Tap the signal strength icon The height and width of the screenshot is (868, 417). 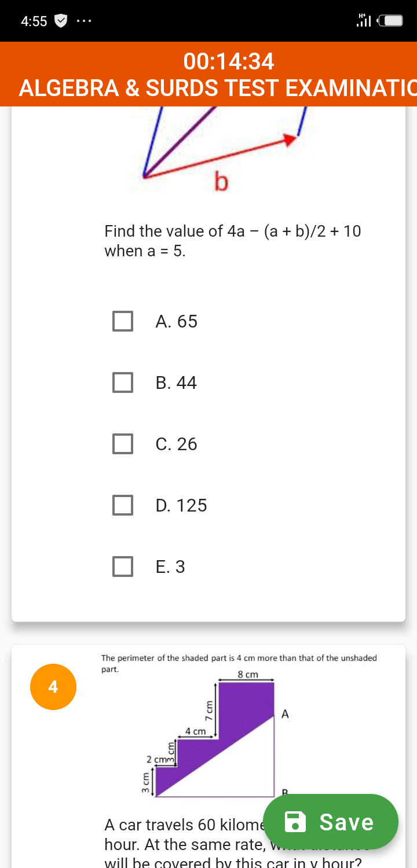[364, 21]
